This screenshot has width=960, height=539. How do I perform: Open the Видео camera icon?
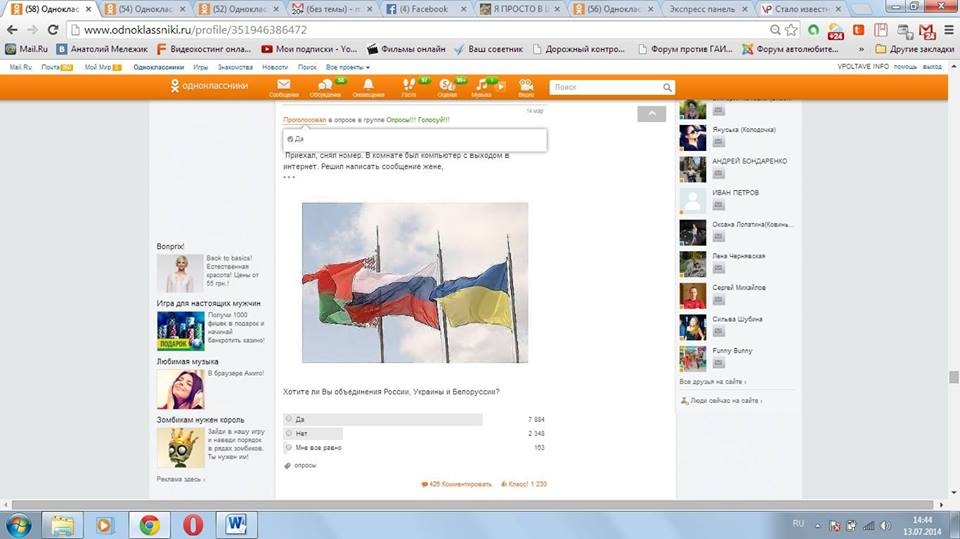pos(526,85)
